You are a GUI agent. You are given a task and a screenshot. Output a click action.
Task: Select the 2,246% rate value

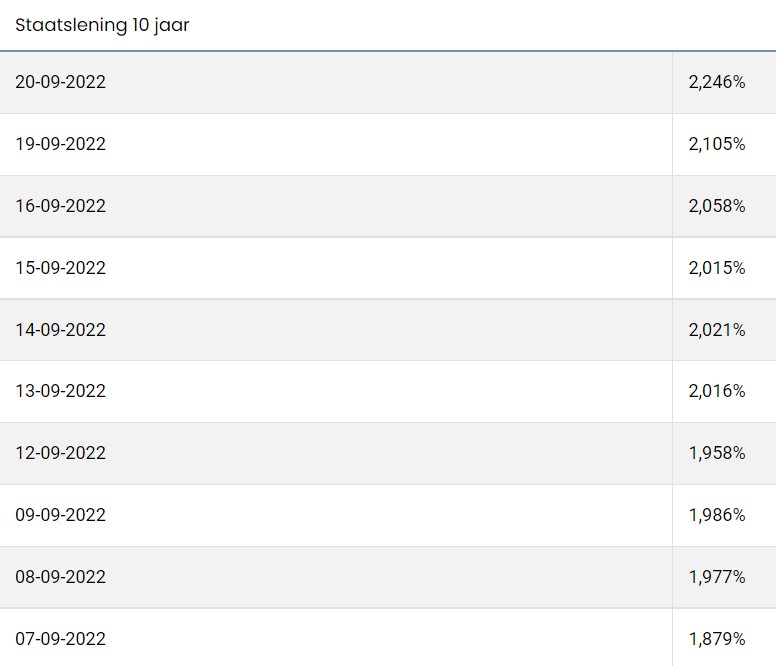coord(717,82)
